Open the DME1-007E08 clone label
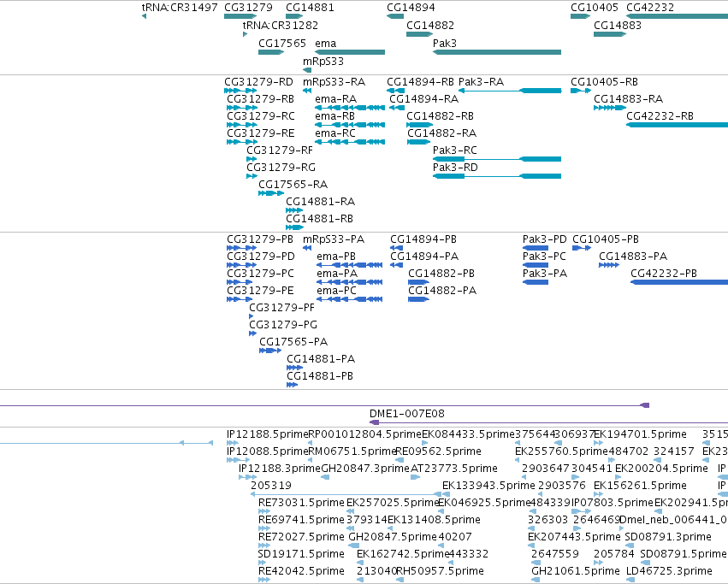 pos(406,414)
